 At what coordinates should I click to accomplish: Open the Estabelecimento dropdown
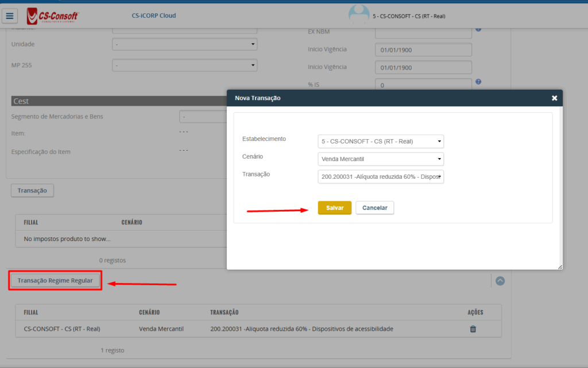point(381,141)
